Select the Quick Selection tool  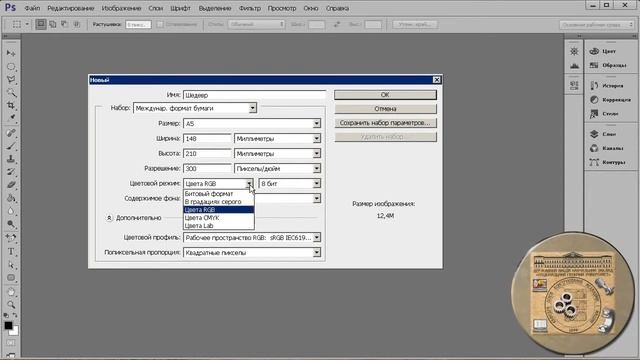(x=11, y=93)
